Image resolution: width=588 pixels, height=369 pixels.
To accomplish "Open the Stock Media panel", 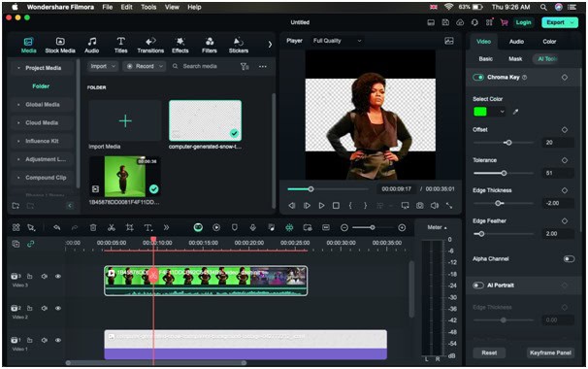I will 60,45.
